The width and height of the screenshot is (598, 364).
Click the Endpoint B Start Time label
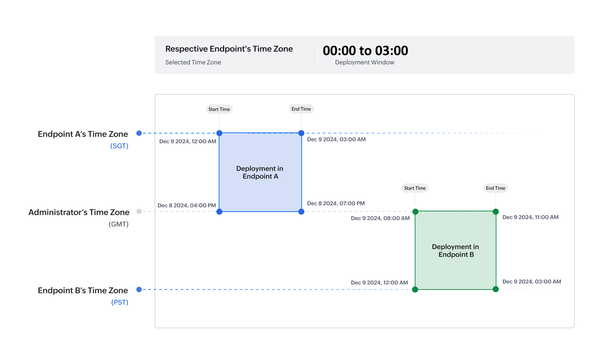[415, 188]
